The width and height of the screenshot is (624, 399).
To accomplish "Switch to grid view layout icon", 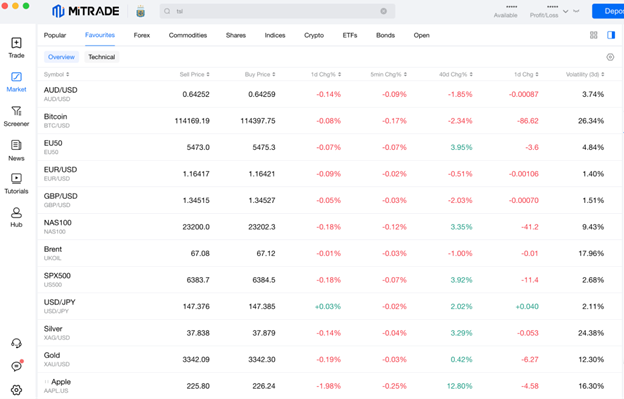I will pos(593,35).
